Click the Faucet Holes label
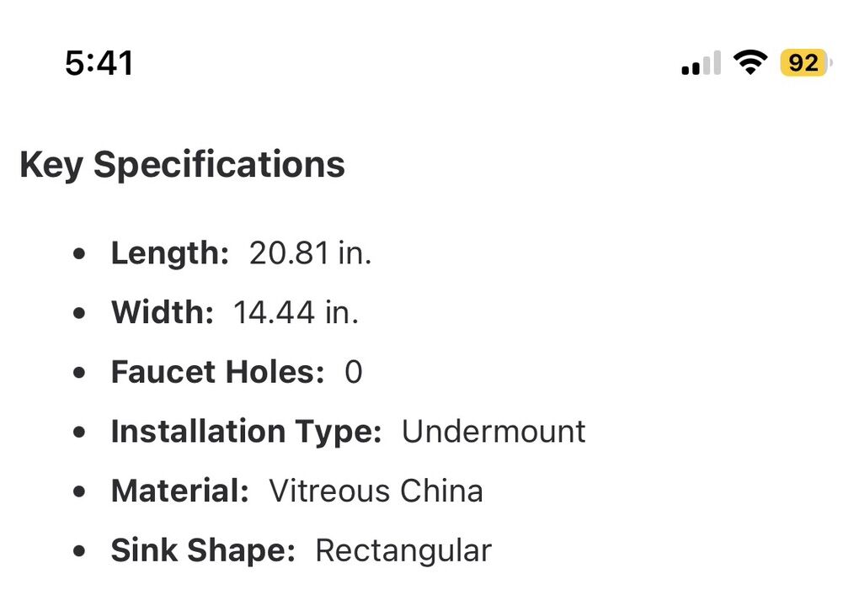 pyautogui.click(x=217, y=372)
